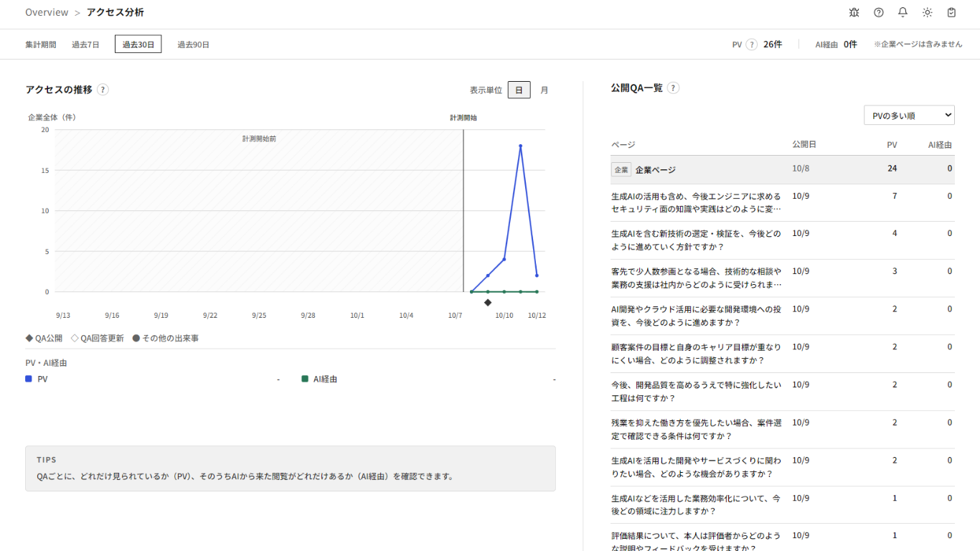Open QA about 生成AIなどを活用した業務効率化
980x551 pixels.
pos(783,505)
